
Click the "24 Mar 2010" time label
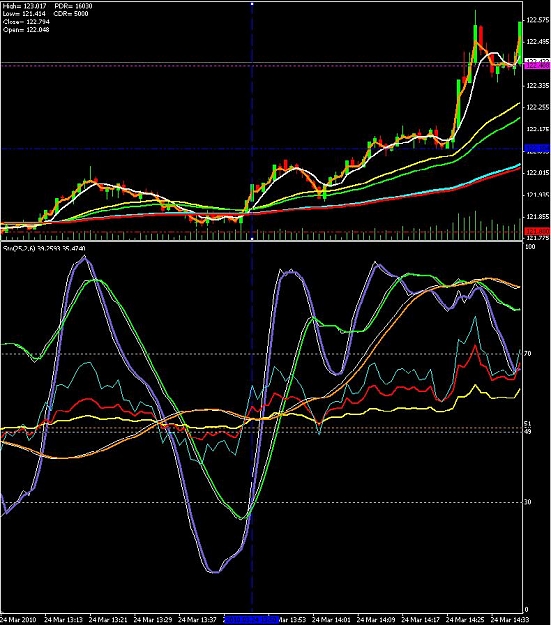pyautogui.click(x=18, y=620)
